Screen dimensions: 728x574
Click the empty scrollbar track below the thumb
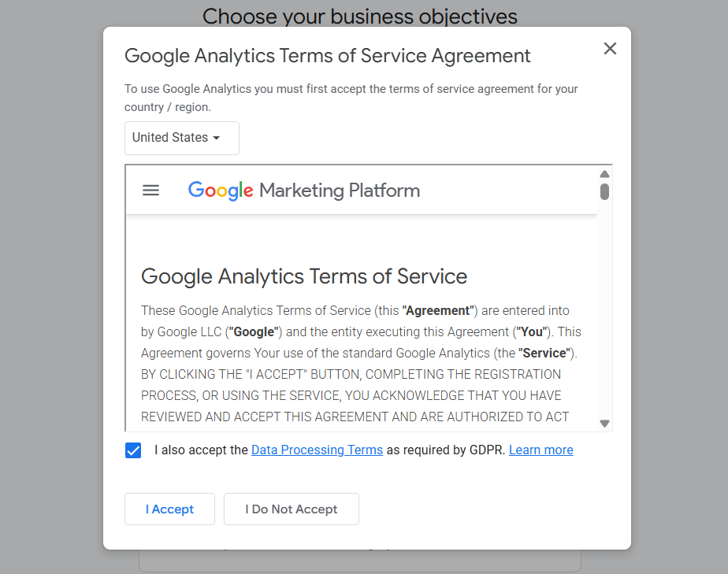[604, 315]
